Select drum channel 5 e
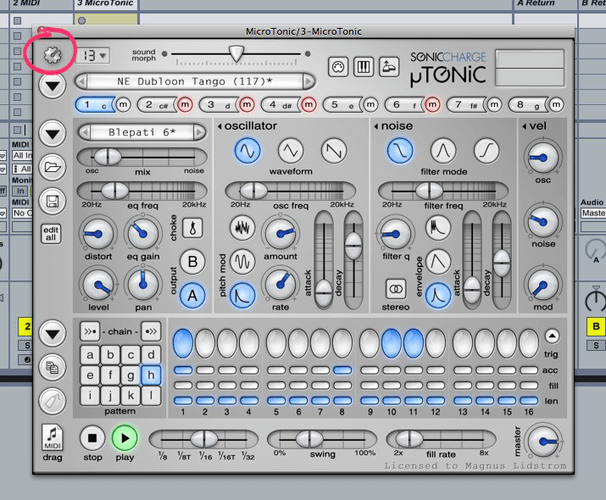606x500 pixels. point(342,105)
